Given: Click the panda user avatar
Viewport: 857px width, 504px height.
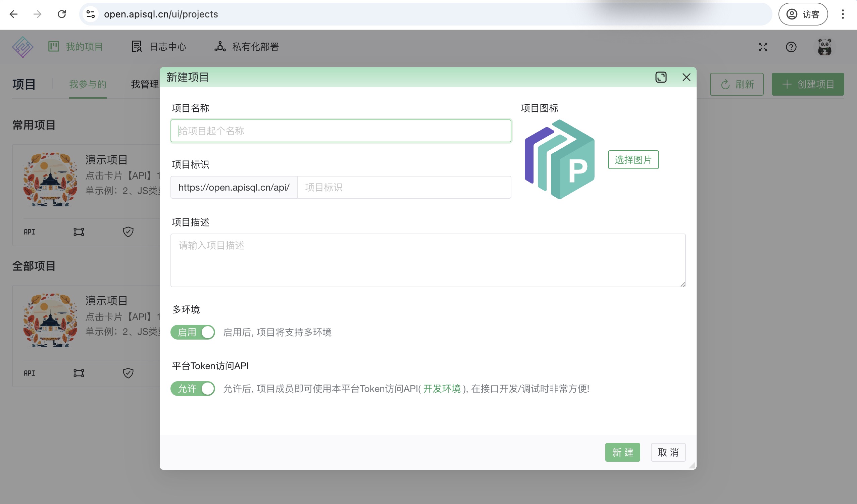Looking at the screenshot, I should pos(824,47).
